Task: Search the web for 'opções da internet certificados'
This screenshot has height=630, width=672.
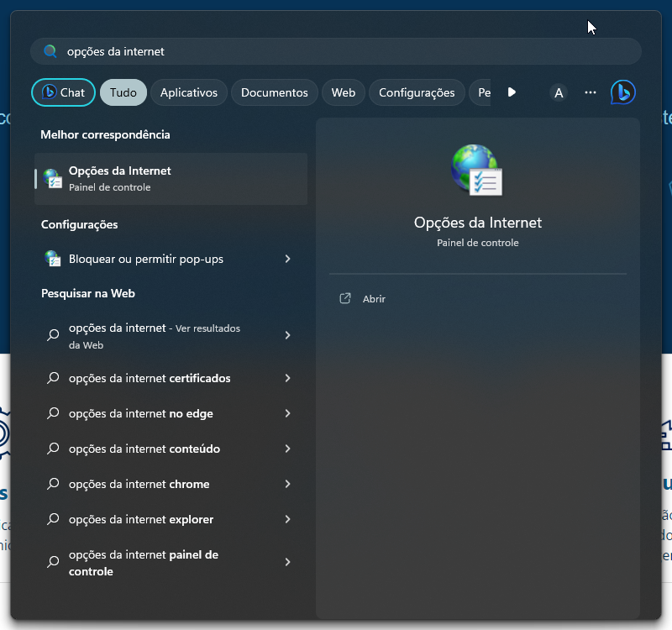Action: (x=171, y=378)
